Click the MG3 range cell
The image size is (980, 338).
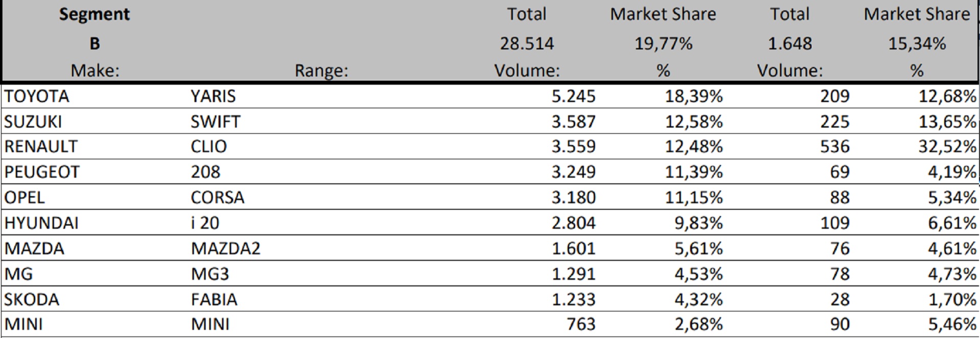coord(210,274)
